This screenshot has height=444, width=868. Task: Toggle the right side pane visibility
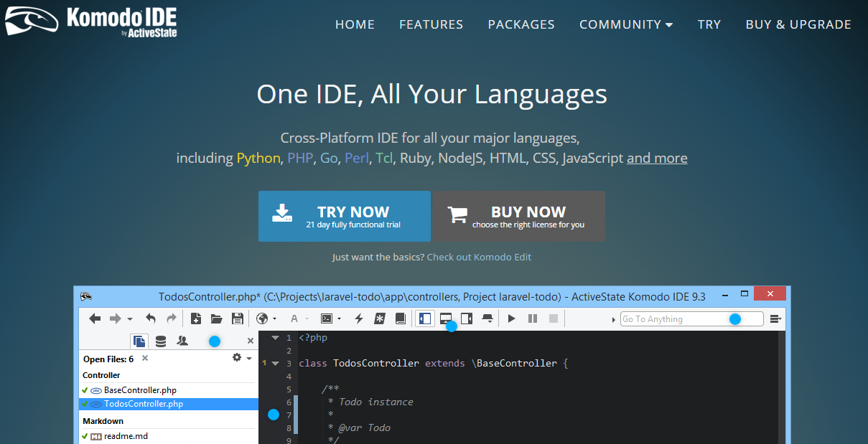467,318
